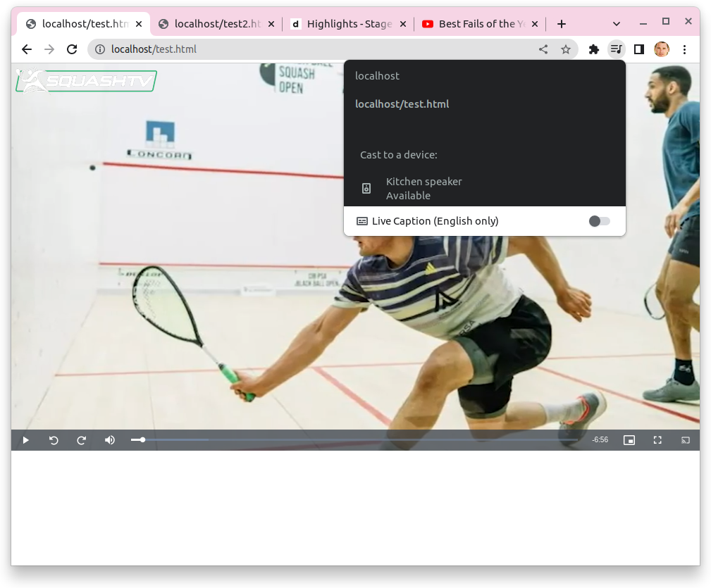Open Chrome's media controls icon
Viewport: 711px width, 588px height.
click(617, 49)
